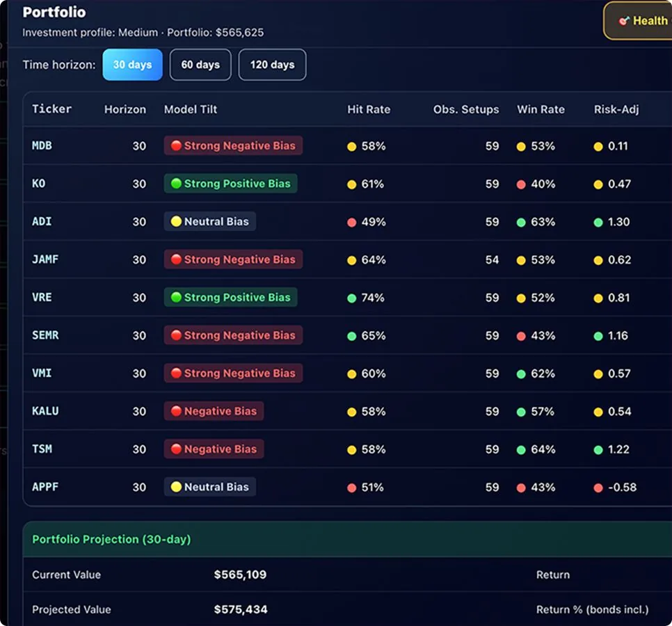Click the Win Rate column header
The image size is (672, 626).
point(541,109)
